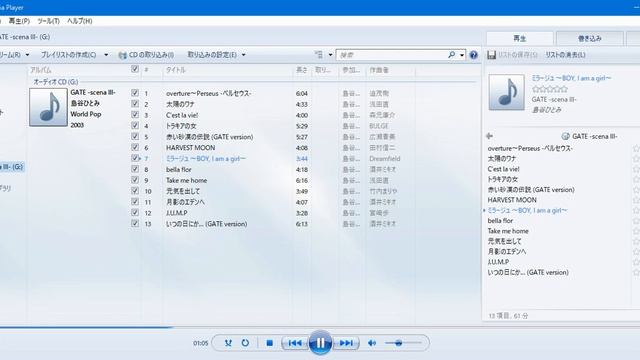640x360 pixels.
Task: Open the ツール(T) menu
Action: click(x=48, y=21)
